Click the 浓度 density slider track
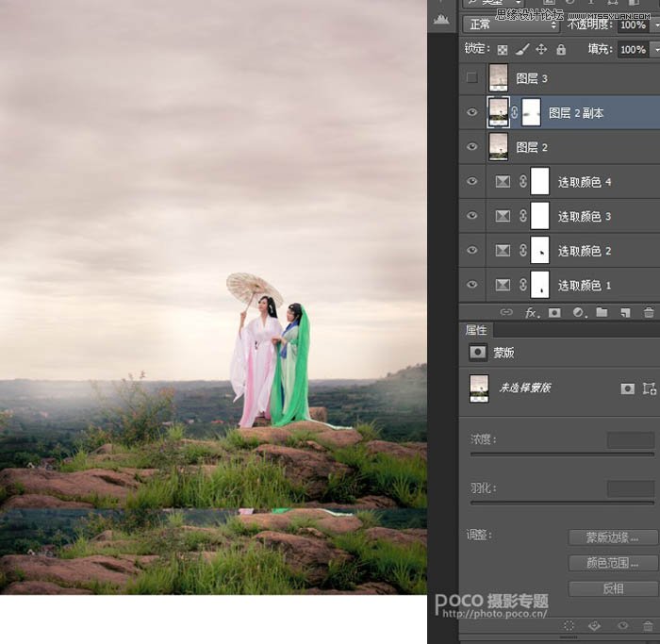 [x=562, y=454]
